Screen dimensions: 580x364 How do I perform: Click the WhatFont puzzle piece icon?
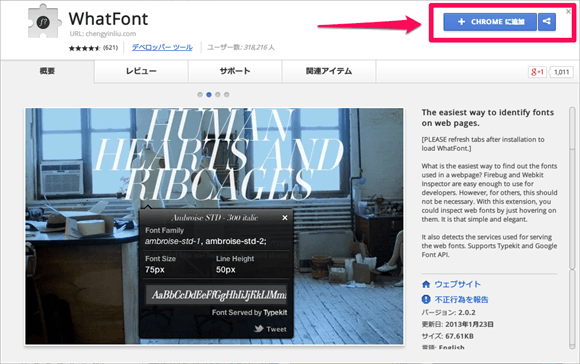coord(44,22)
